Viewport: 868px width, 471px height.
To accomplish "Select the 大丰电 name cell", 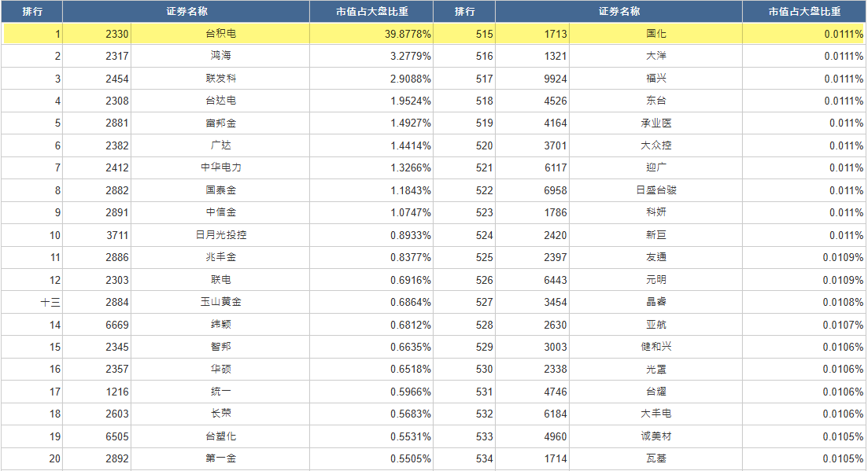I will [x=656, y=414].
